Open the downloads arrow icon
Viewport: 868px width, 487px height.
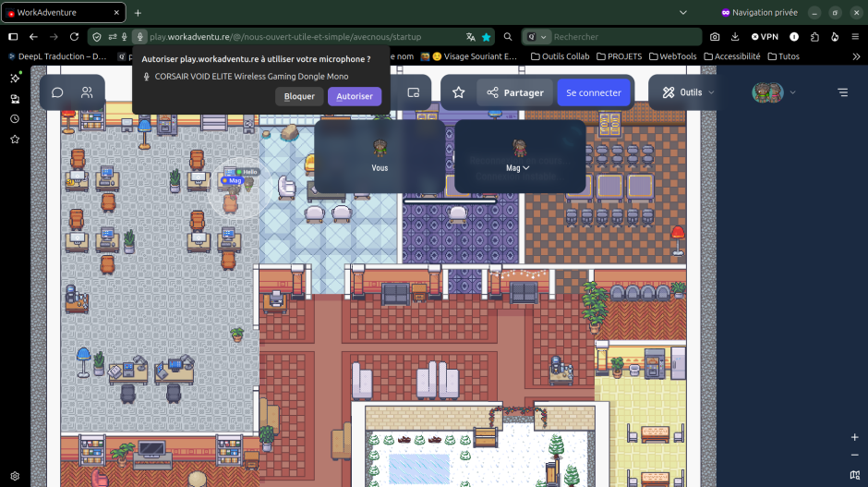735,37
